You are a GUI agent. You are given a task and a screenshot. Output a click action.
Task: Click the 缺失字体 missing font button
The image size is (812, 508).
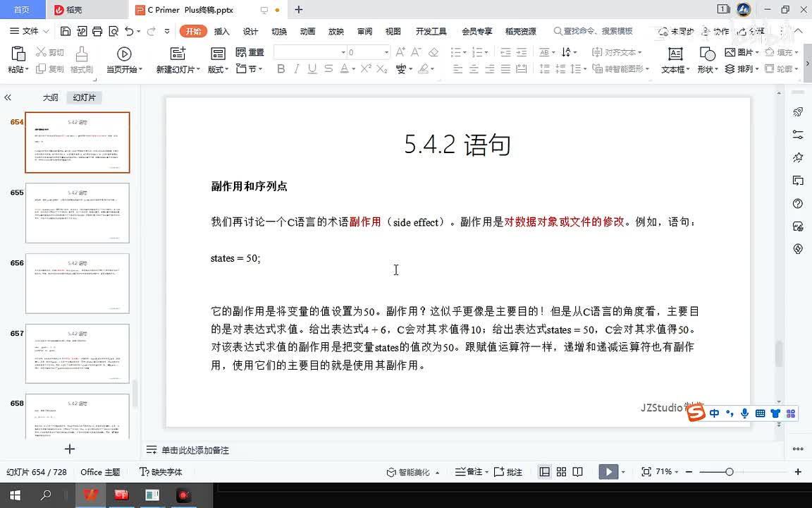click(x=161, y=472)
